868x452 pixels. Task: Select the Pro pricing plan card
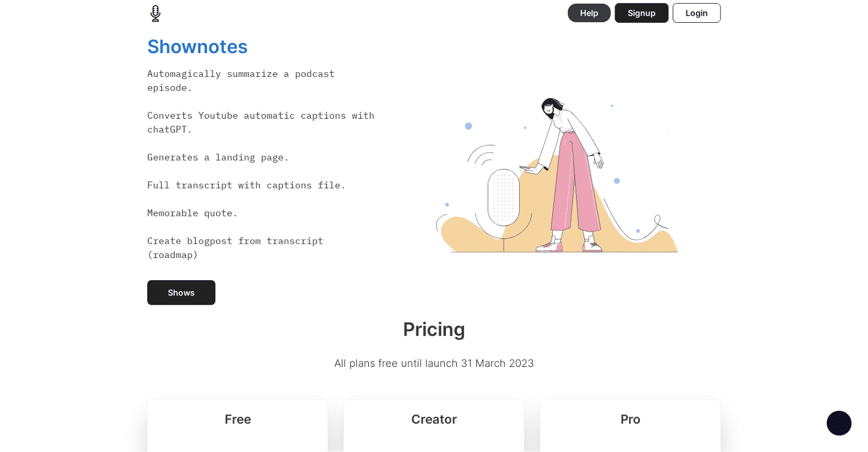click(629, 425)
